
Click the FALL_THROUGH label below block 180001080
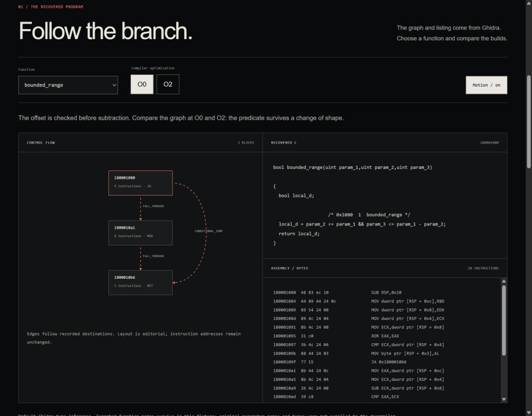tap(154, 206)
